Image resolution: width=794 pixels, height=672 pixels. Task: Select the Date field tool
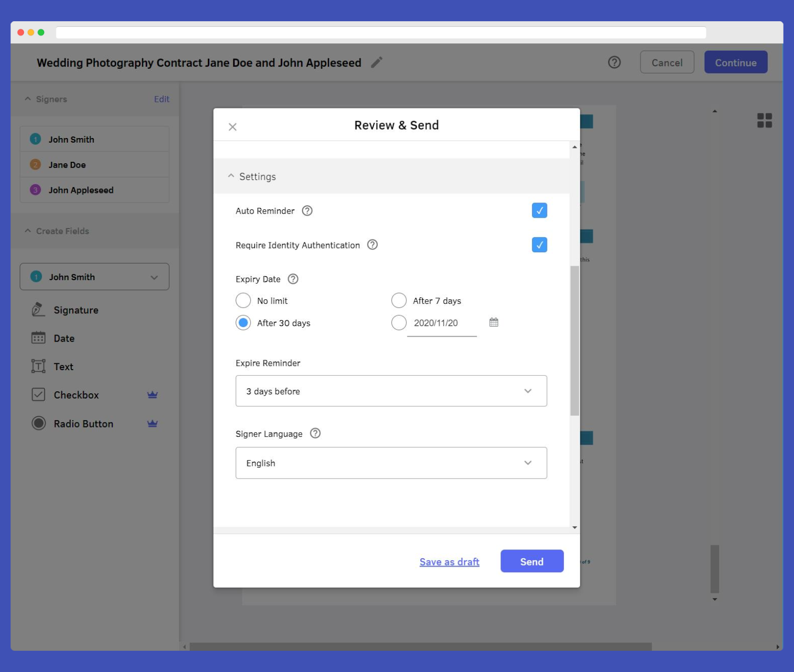coord(64,338)
